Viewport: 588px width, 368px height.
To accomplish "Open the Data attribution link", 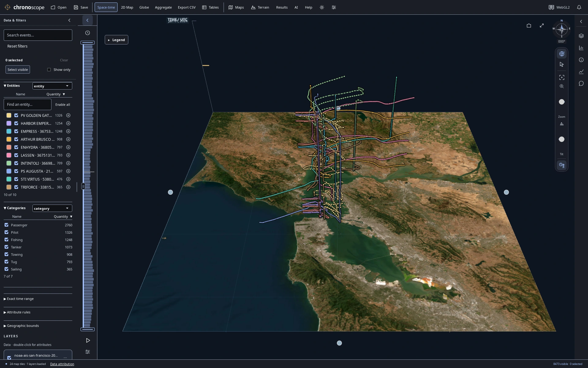I will tap(62, 364).
